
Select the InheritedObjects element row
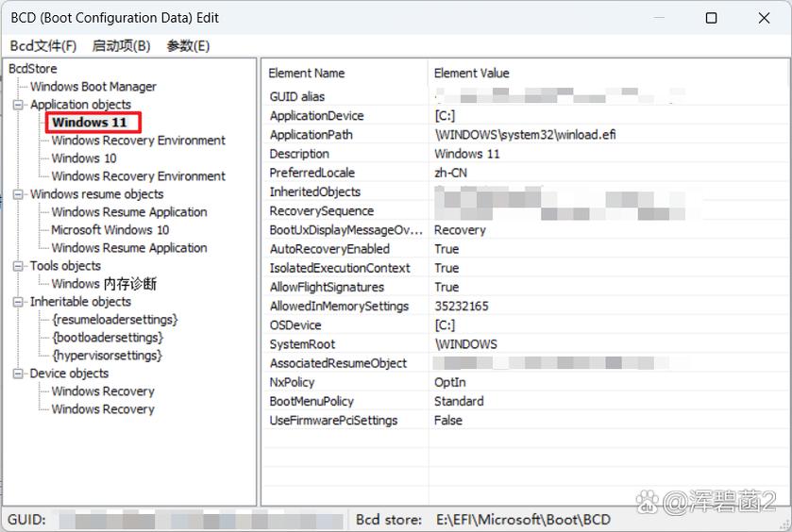pos(525,191)
